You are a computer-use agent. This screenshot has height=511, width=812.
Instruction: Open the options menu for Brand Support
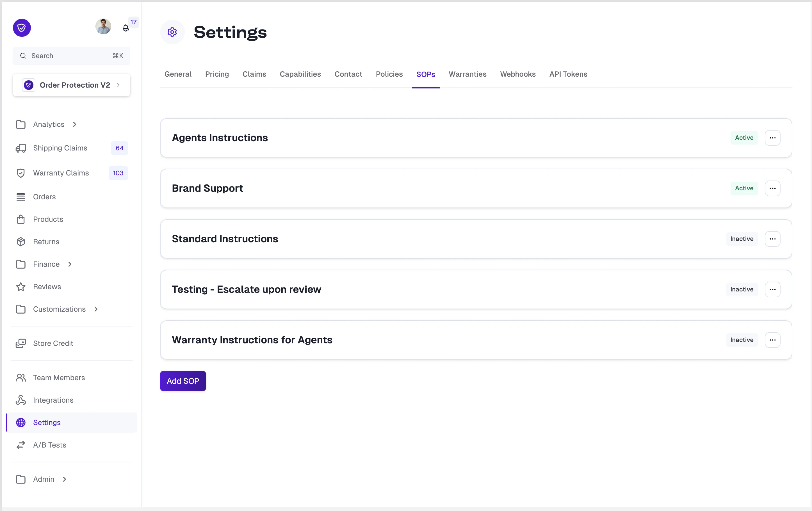click(x=772, y=188)
